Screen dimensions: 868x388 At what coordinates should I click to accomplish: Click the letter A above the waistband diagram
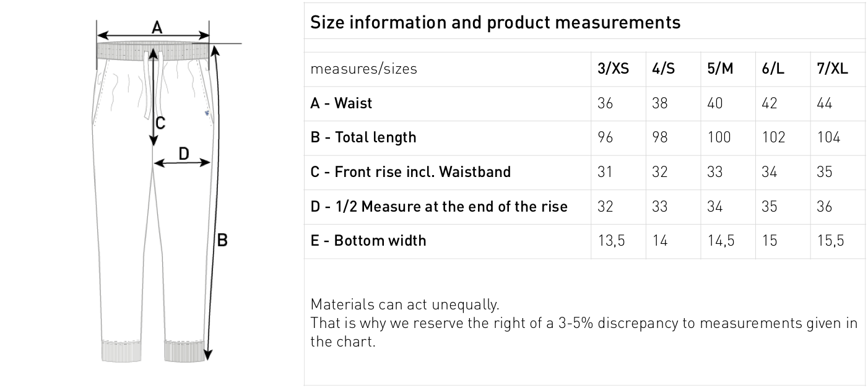(157, 27)
